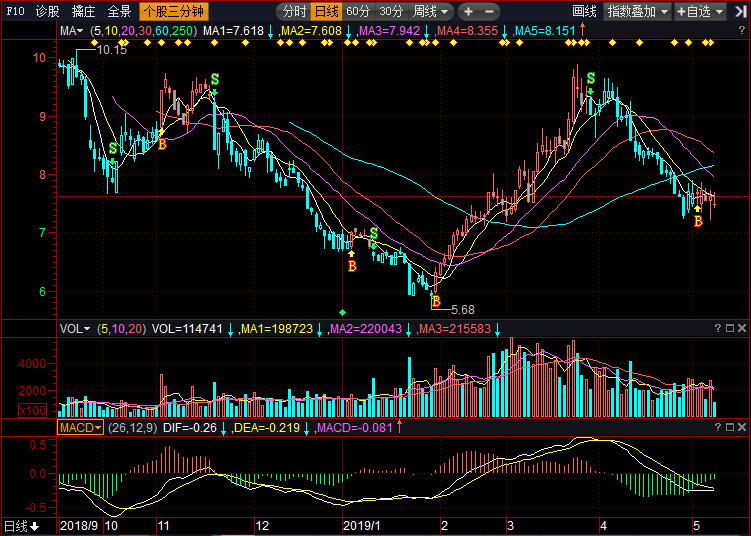The image size is (751, 536).
Task: Open the 全景 panorama tab
Action: 119,12
